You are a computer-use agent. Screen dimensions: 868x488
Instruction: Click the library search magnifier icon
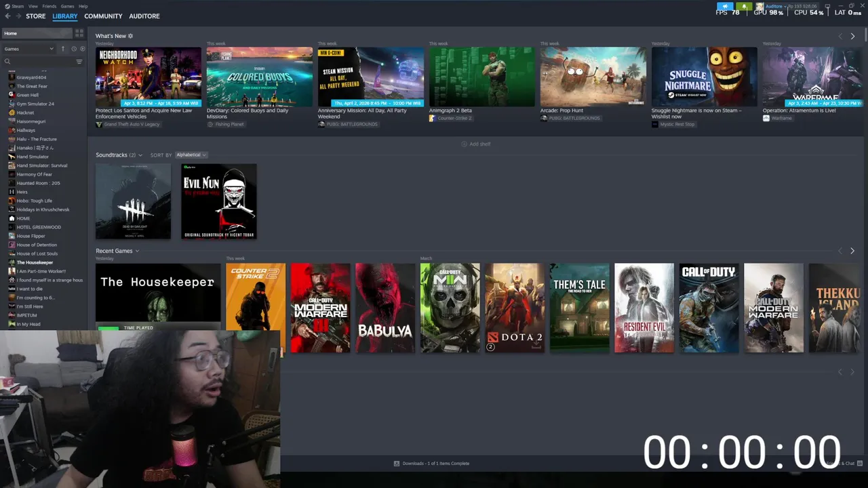7,62
